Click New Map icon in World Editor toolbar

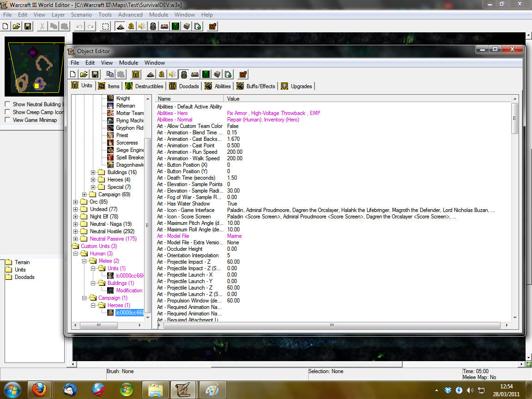point(6,26)
